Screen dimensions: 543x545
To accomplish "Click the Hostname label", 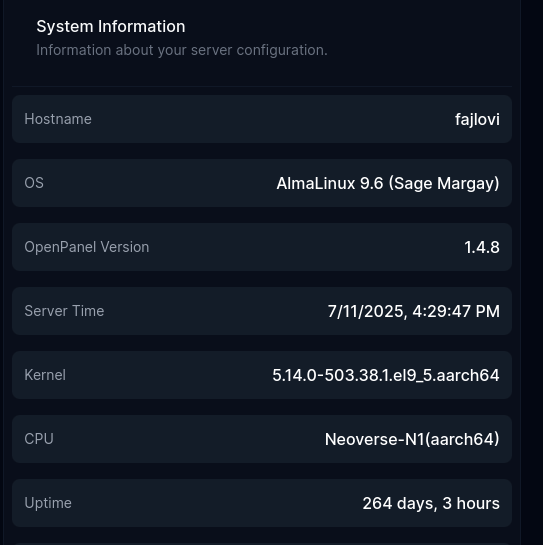I will coord(58,119).
